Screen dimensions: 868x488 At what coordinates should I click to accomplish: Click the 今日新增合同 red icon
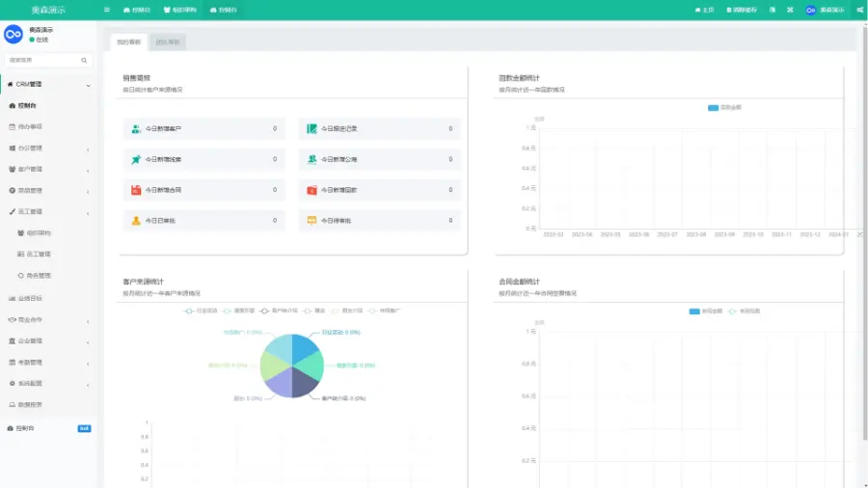[136, 190]
